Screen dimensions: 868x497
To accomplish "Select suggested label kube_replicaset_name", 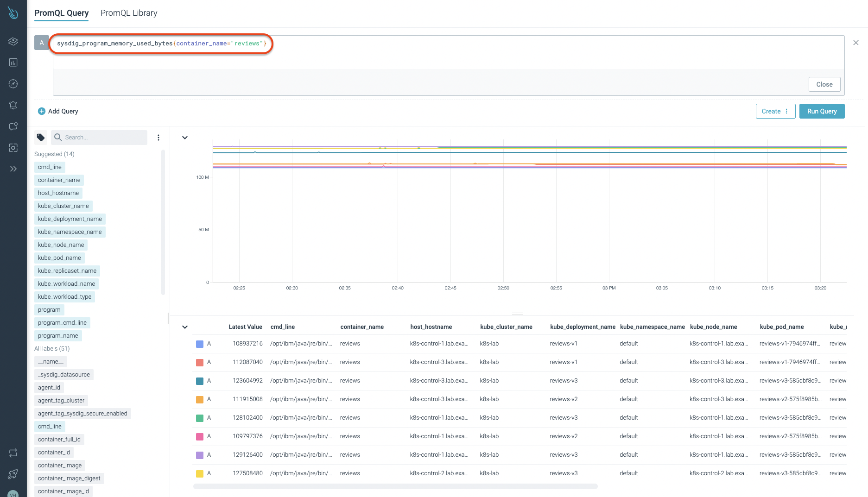I will coord(67,271).
